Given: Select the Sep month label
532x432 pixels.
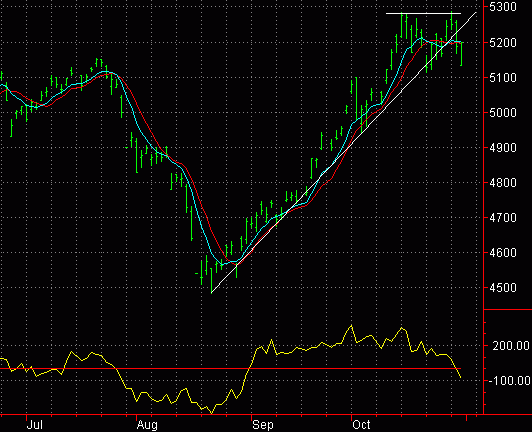Looking at the screenshot, I should (263, 425).
